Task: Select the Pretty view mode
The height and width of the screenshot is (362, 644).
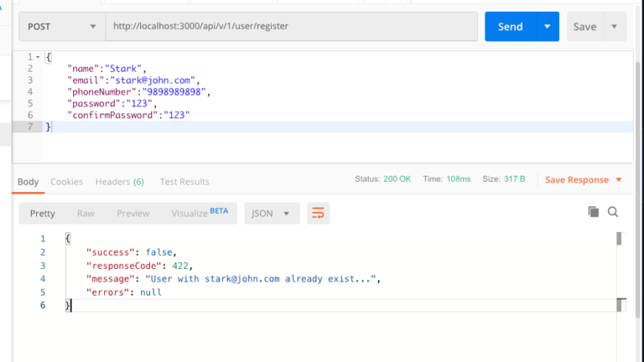Action: tap(42, 214)
